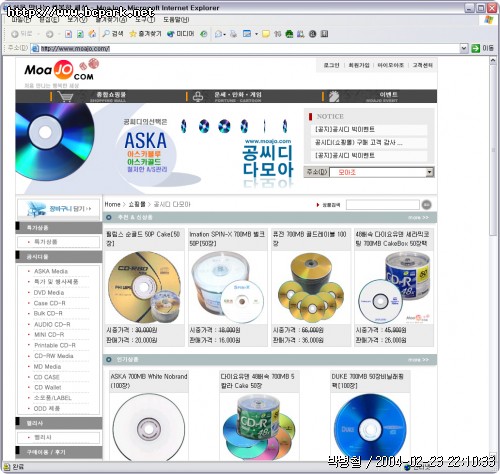
Task: Click the Forward arrow toolbar button
Action: [49, 34]
